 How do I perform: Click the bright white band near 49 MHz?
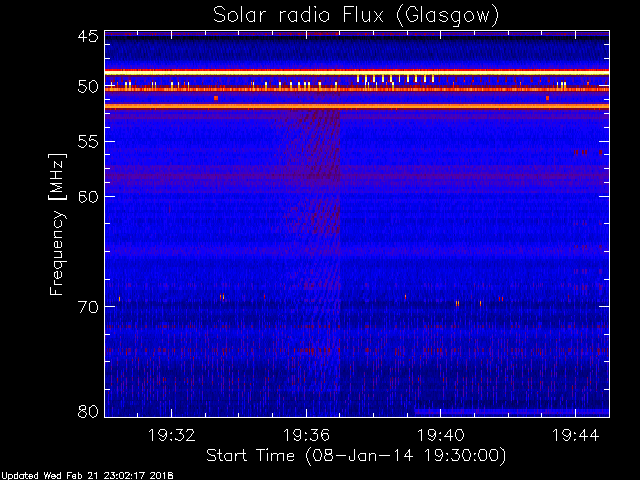[357, 72]
